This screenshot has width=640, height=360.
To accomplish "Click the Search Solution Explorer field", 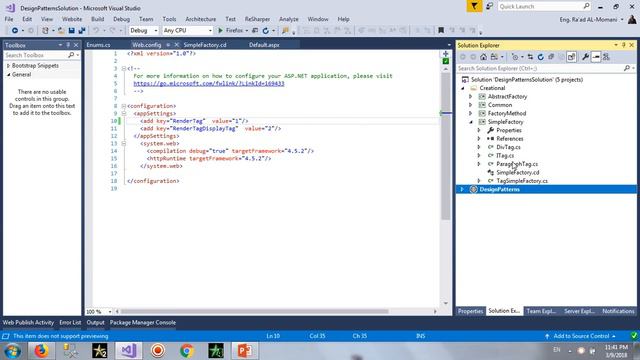I will point(542,68).
